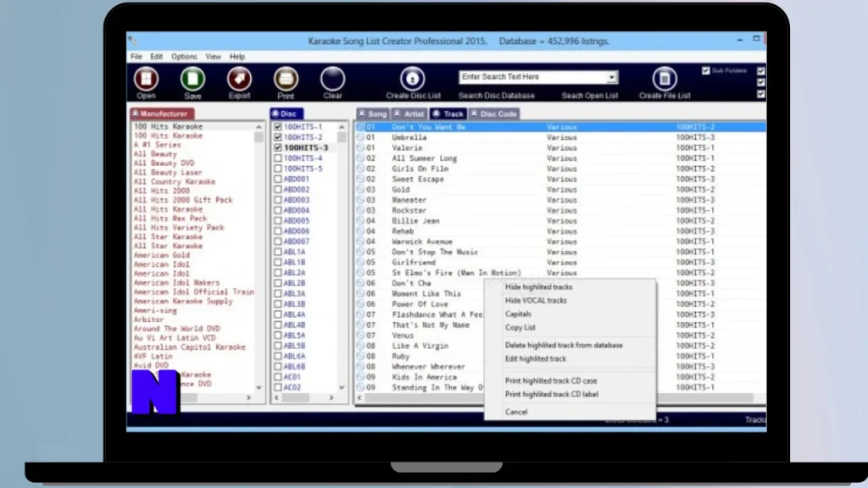Click Disc list scroll right arrow
This screenshot has width=868, height=488.
331,397
